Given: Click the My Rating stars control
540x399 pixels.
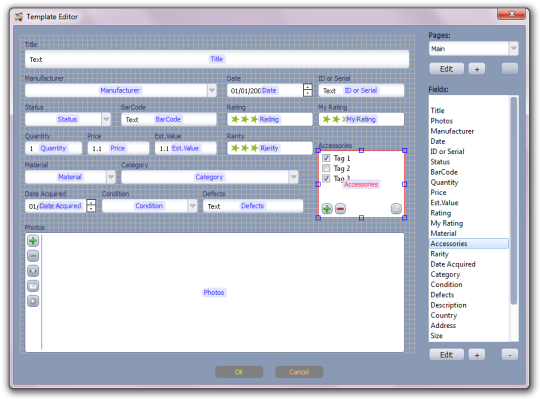Looking at the screenshot, I should point(361,119).
